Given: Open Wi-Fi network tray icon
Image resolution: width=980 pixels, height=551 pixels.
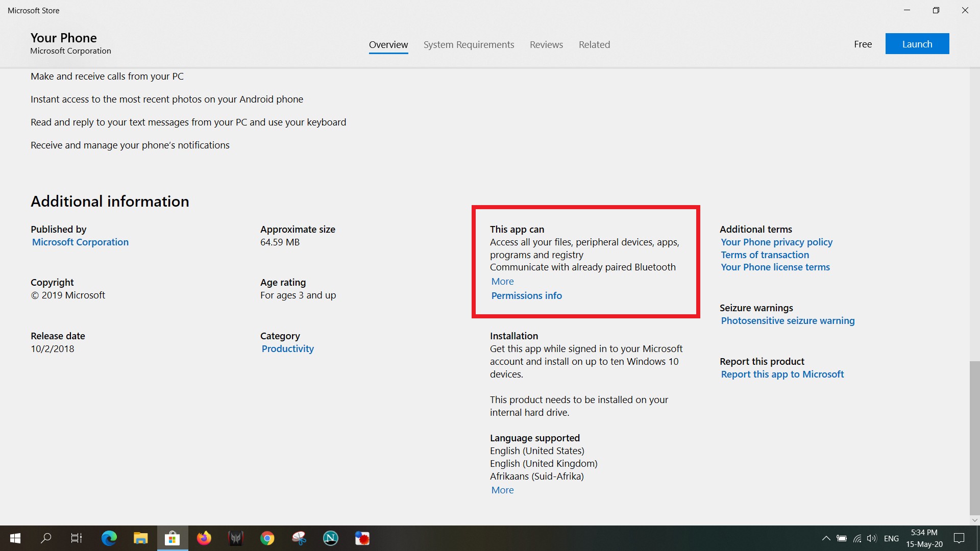Looking at the screenshot, I should coord(857,538).
